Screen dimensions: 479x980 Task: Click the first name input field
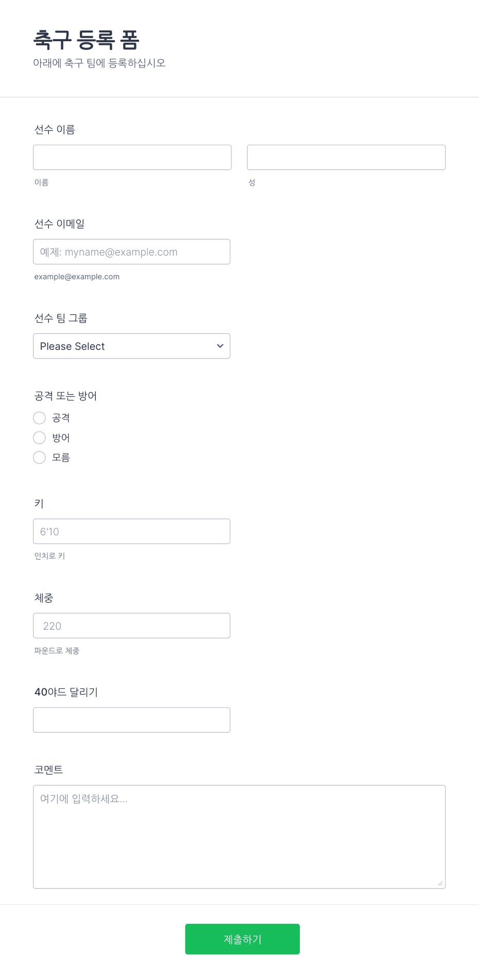coord(132,157)
